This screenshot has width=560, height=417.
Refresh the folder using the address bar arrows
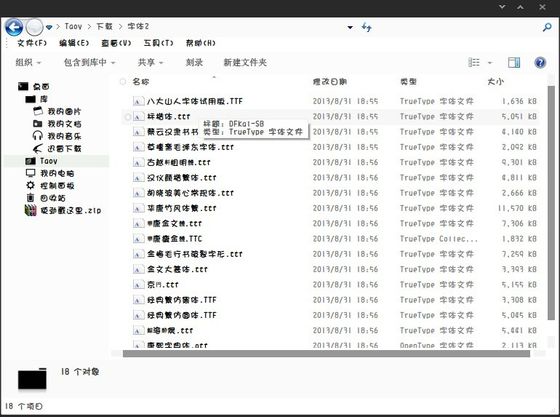click(366, 27)
